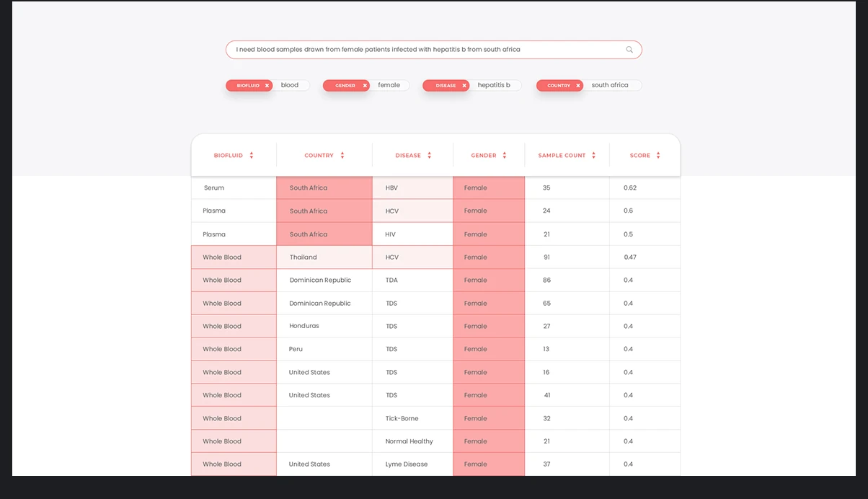Select Dominican Republic in the 65-sample row
868x499 pixels.
324,303
